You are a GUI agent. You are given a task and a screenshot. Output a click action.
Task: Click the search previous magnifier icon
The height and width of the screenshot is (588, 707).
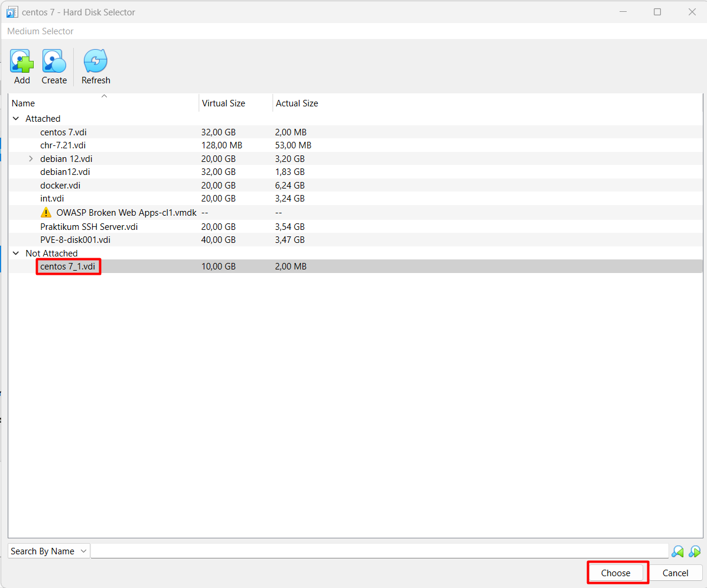point(677,551)
